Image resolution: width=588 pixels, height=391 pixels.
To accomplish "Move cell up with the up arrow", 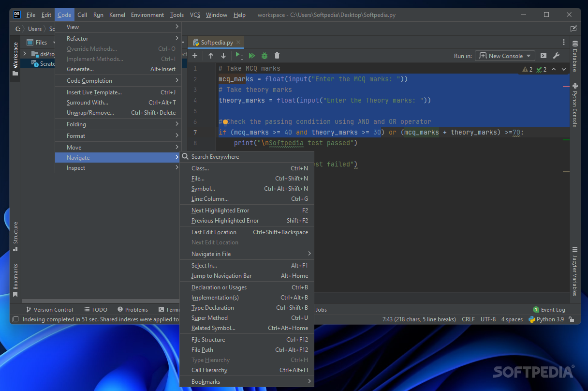I will coord(211,56).
